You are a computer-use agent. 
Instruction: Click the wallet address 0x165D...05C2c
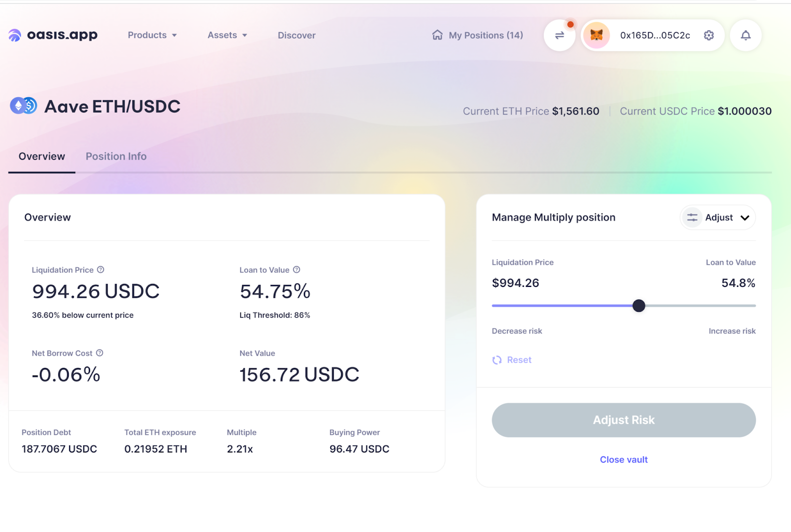pyautogui.click(x=655, y=35)
